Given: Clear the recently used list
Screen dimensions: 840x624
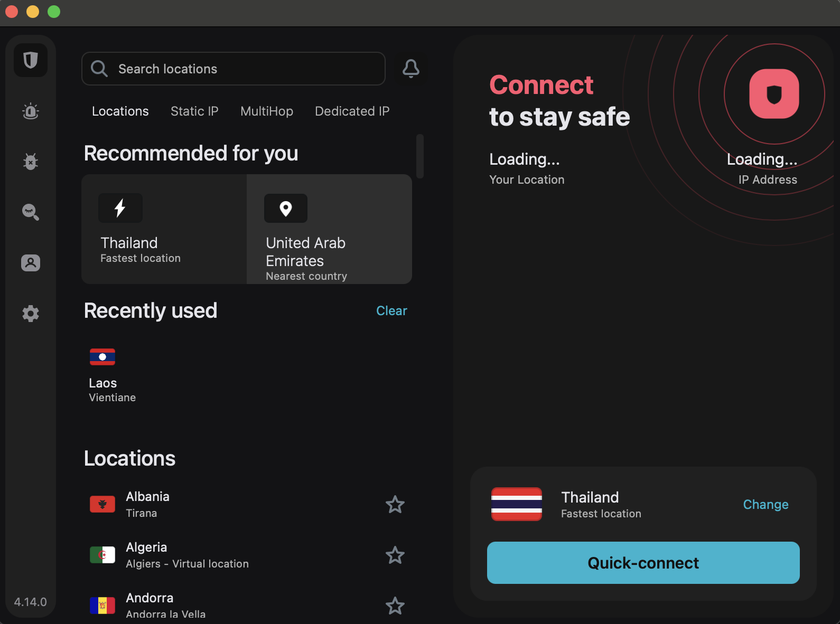Looking at the screenshot, I should click(x=391, y=310).
